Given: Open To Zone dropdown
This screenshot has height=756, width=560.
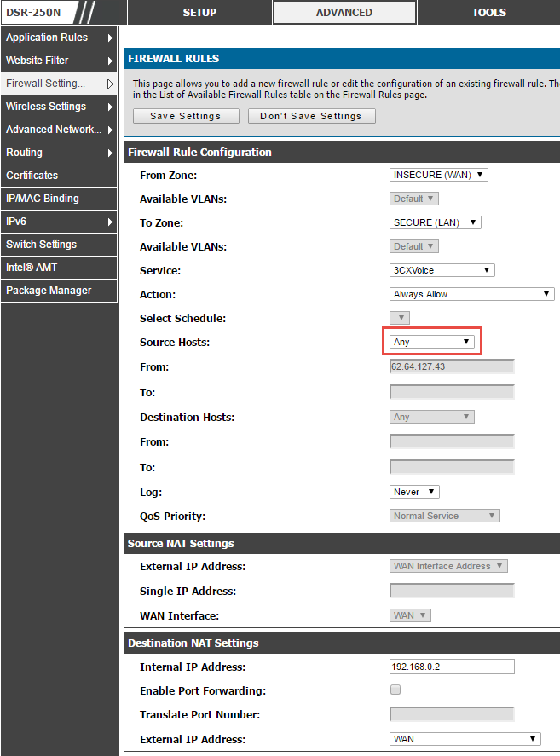Looking at the screenshot, I should [435, 222].
